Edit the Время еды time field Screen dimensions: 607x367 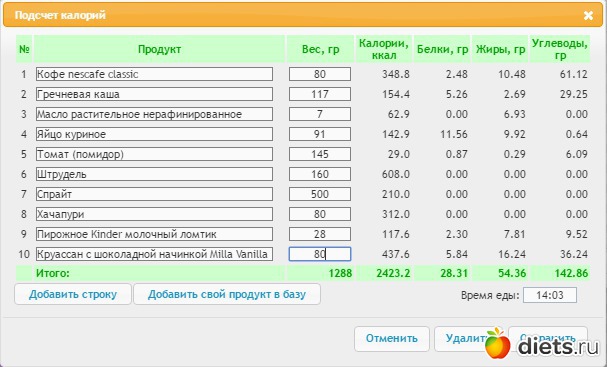pos(550,295)
